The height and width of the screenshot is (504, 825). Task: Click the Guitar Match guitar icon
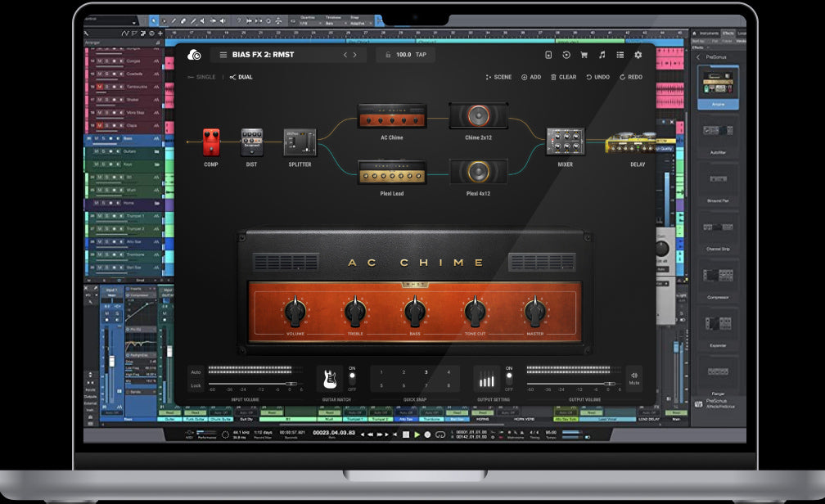coord(330,379)
